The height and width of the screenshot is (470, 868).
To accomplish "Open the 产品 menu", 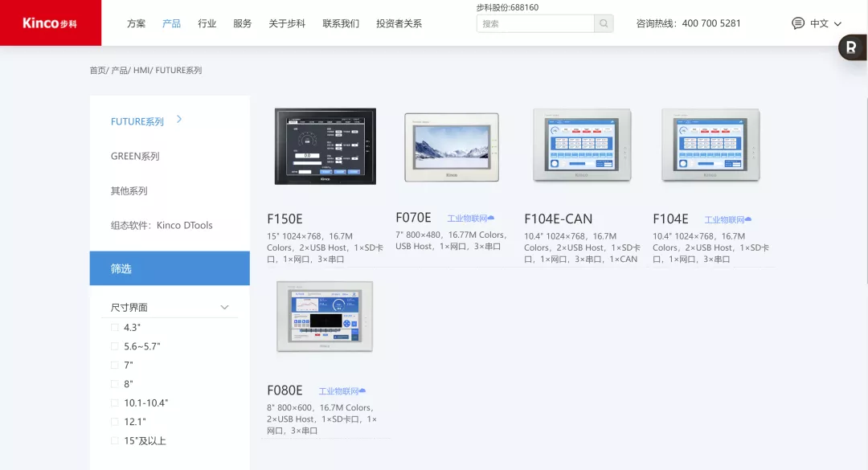I will [x=172, y=23].
